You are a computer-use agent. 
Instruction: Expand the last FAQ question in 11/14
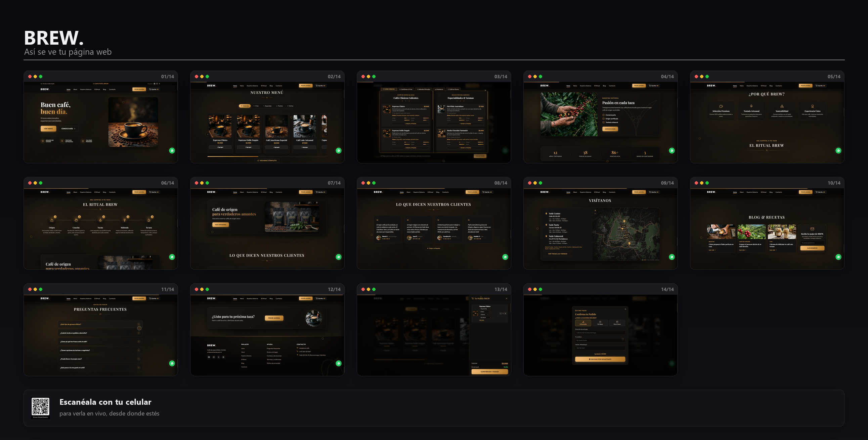point(100,368)
